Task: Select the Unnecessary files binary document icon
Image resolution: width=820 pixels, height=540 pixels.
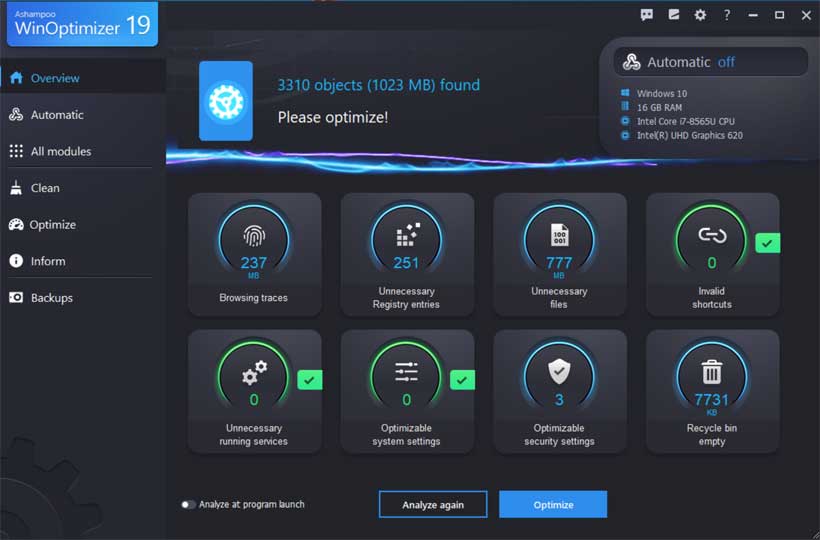Action: [x=559, y=235]
